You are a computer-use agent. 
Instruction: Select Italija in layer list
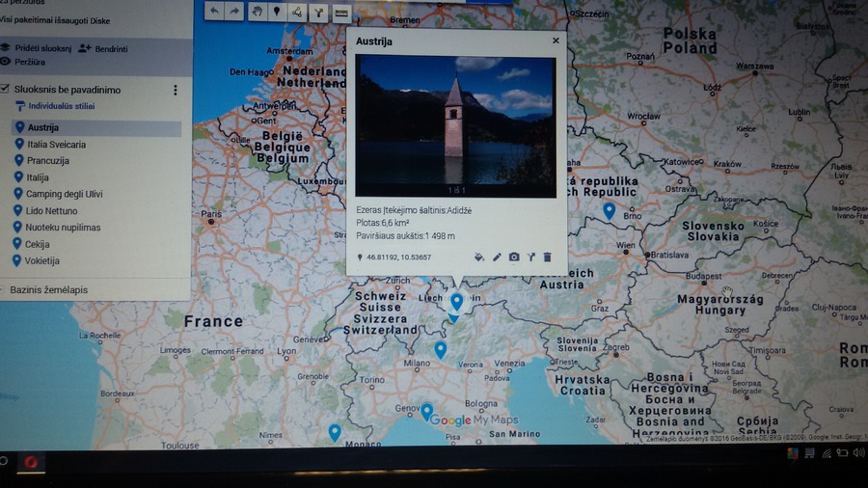point(38,177)
